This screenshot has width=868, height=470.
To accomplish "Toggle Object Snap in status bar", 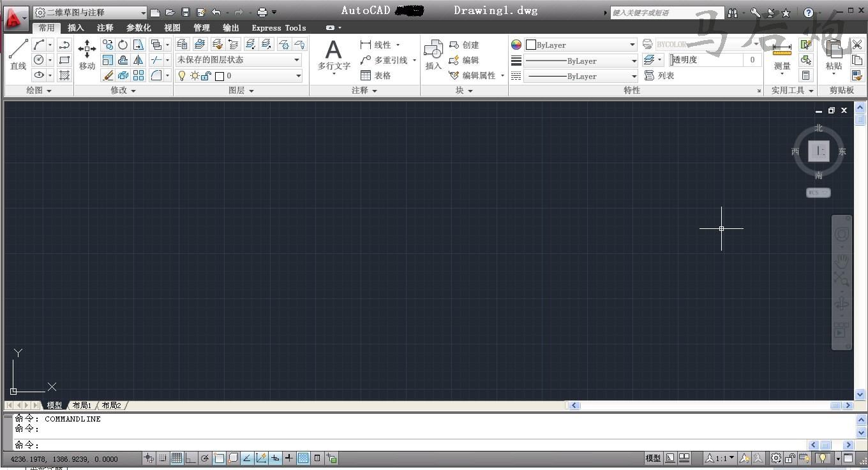I will click(219, 458).
